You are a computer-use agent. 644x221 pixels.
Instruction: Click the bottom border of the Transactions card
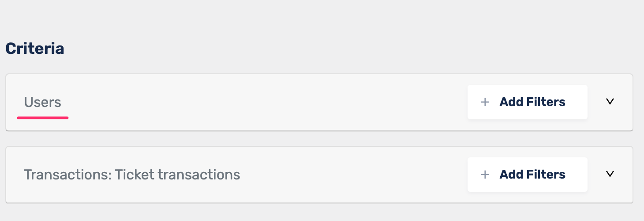point(319,203)
